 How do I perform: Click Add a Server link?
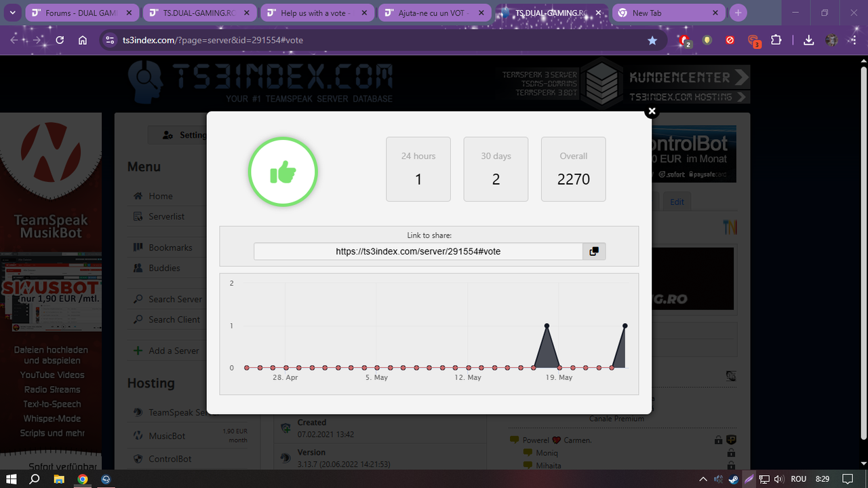coord(174,351)
